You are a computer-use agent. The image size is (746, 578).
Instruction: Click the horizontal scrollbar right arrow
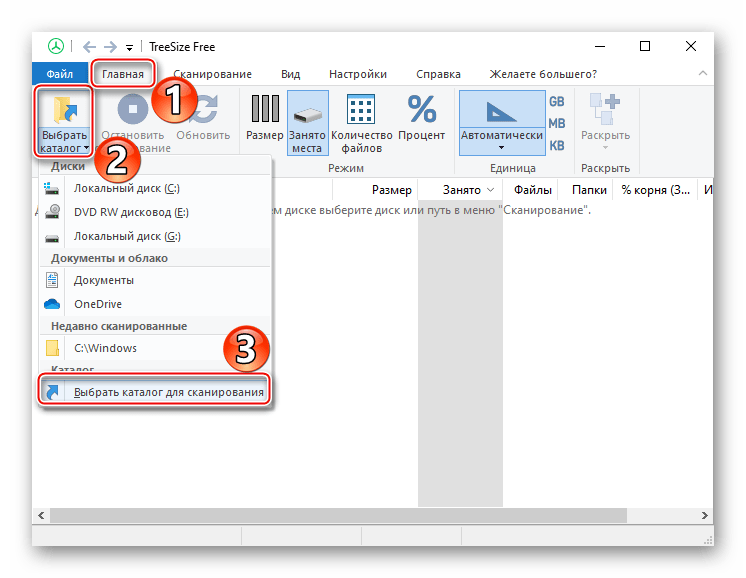tap(705, 516)
